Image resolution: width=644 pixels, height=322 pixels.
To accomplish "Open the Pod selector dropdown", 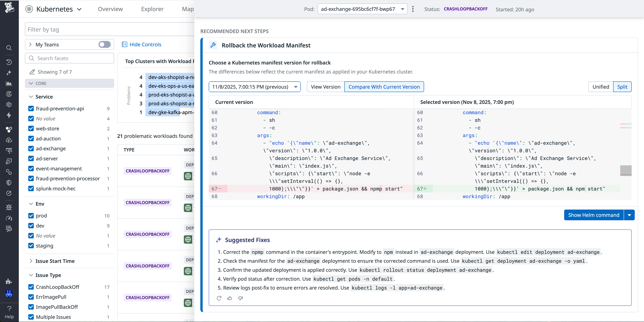I will [x=362, y=9].
